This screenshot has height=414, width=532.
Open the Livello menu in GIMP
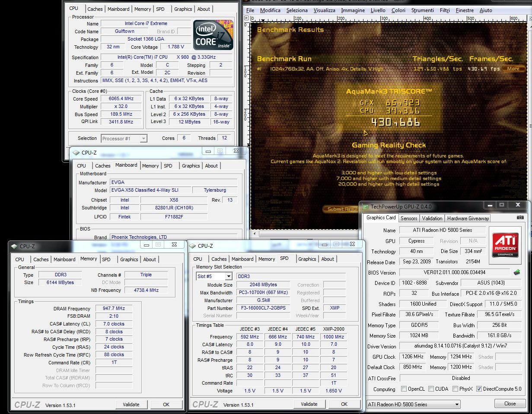pyautogui.click(x=378, y=10)
